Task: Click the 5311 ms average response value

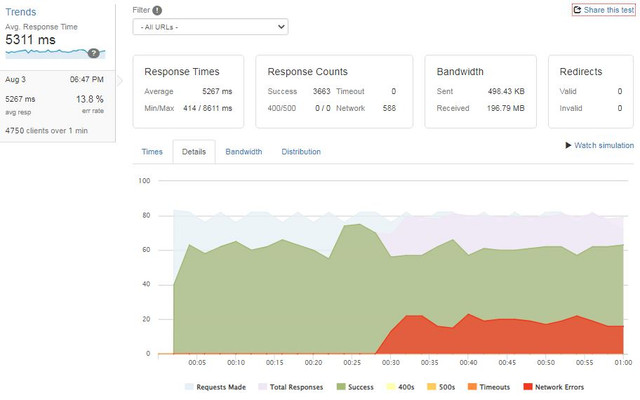Action: click(x=30, y=40)
